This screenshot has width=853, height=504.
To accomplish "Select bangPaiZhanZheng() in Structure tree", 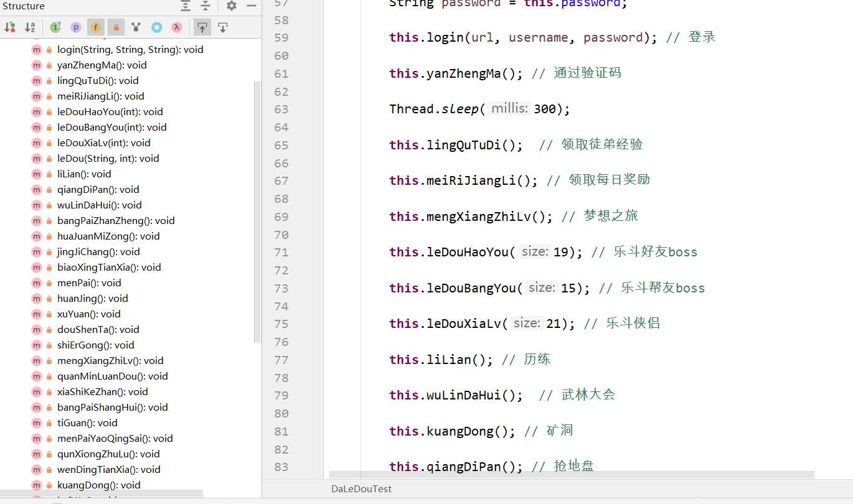I will pos(116,220).
